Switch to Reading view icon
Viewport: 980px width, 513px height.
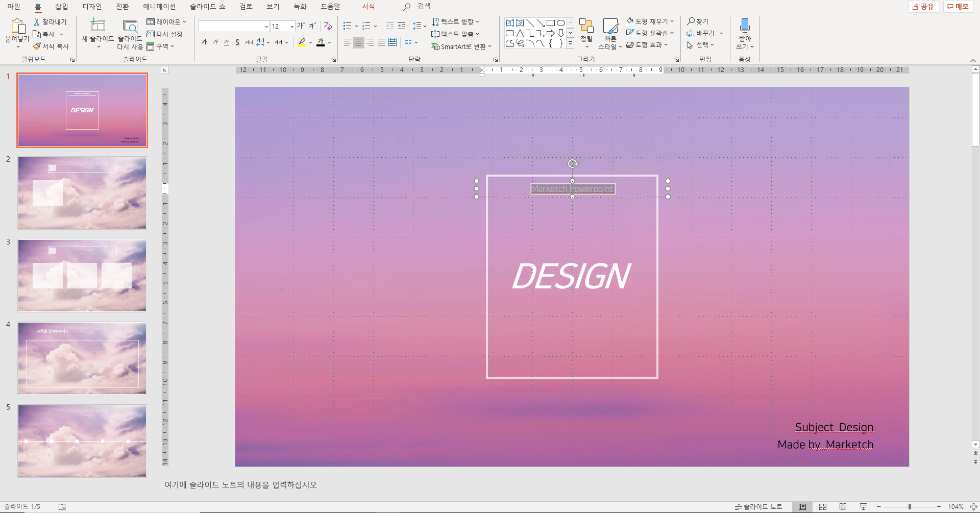pos(843,507)
